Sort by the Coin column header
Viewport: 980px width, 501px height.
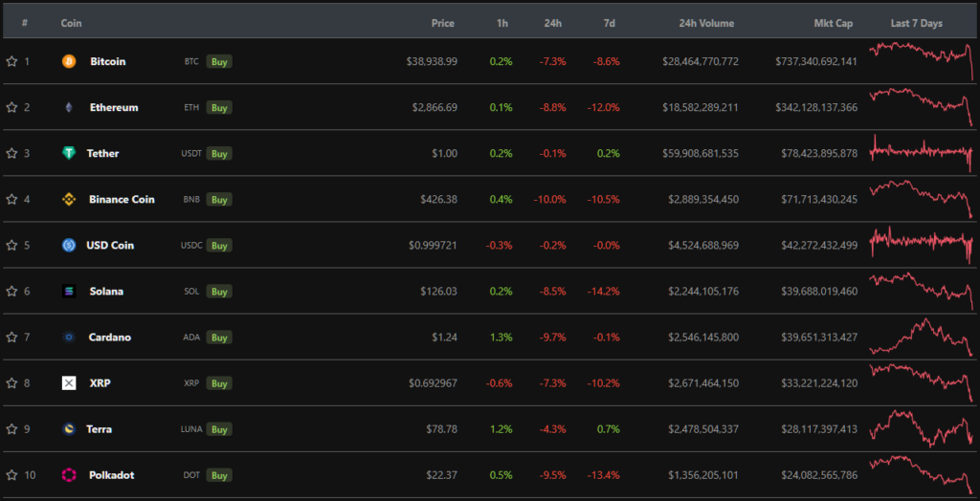pyautogui.click(x=71, y=23)
